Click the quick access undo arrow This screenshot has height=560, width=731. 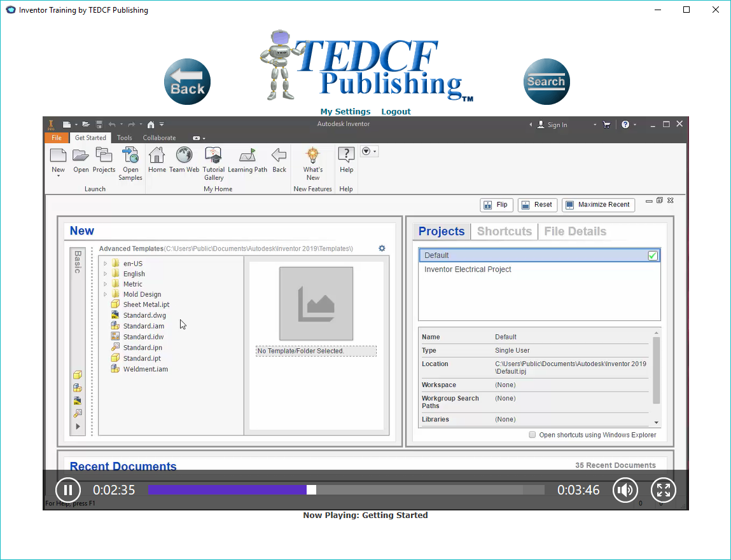112,125
